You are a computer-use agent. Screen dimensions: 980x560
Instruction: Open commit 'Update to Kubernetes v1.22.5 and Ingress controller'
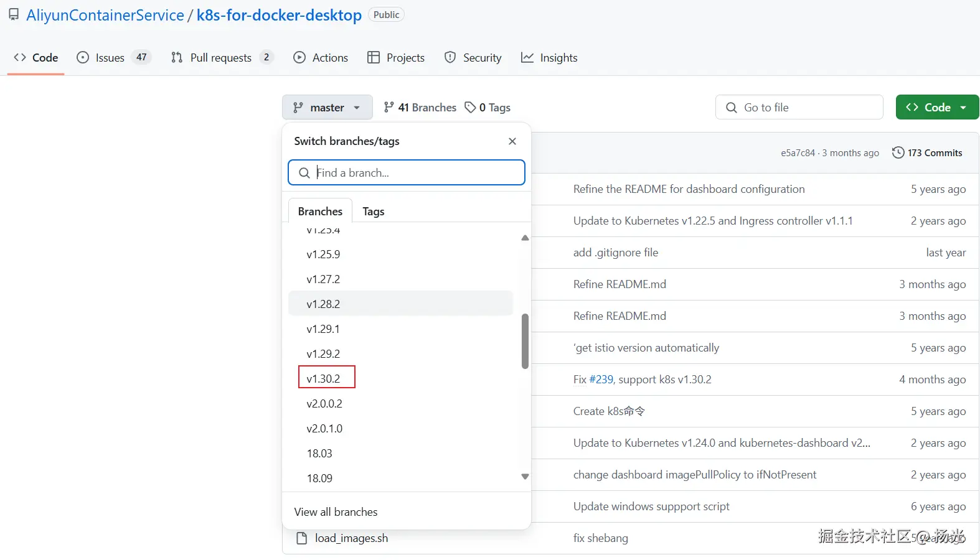[x=713, y=221]
